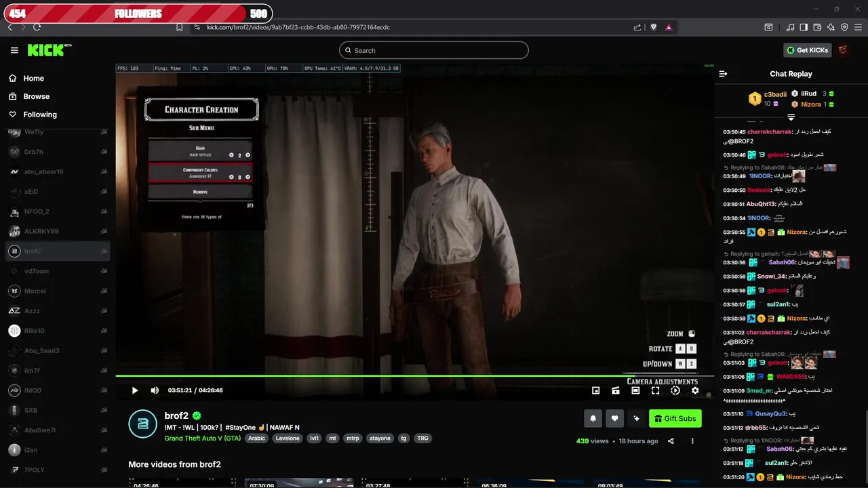Click the sparkle button beside Gift Subs
This screenshot has width=868, height=488.
point(636,419)
